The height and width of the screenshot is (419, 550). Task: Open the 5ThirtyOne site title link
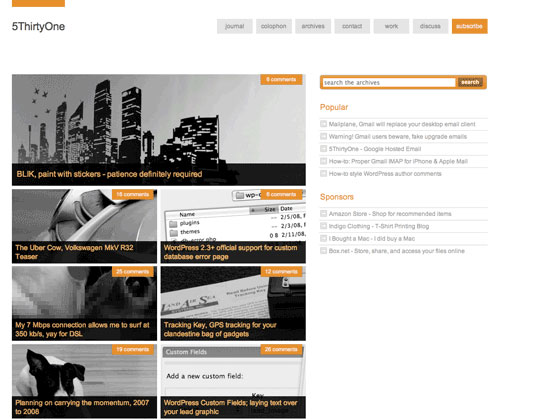click(x=38, y=27)
